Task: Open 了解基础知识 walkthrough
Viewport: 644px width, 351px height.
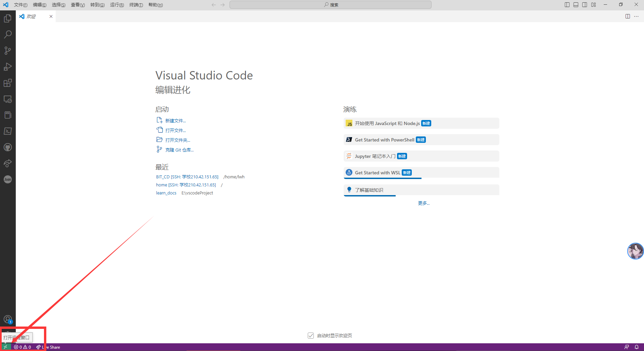Action: point(421,190)
